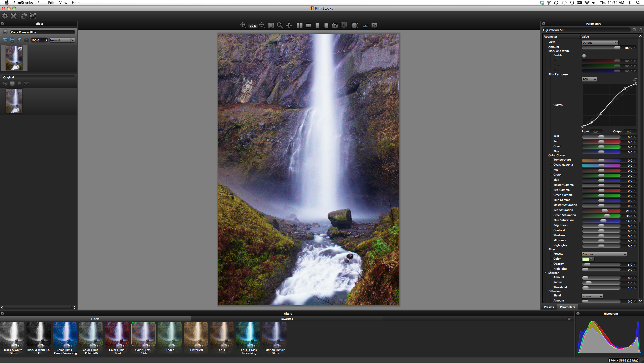Click the reset circular-arrows icon in the top toolbar
This screenshot has width=644, height=363.
click(x=24, y=16)
